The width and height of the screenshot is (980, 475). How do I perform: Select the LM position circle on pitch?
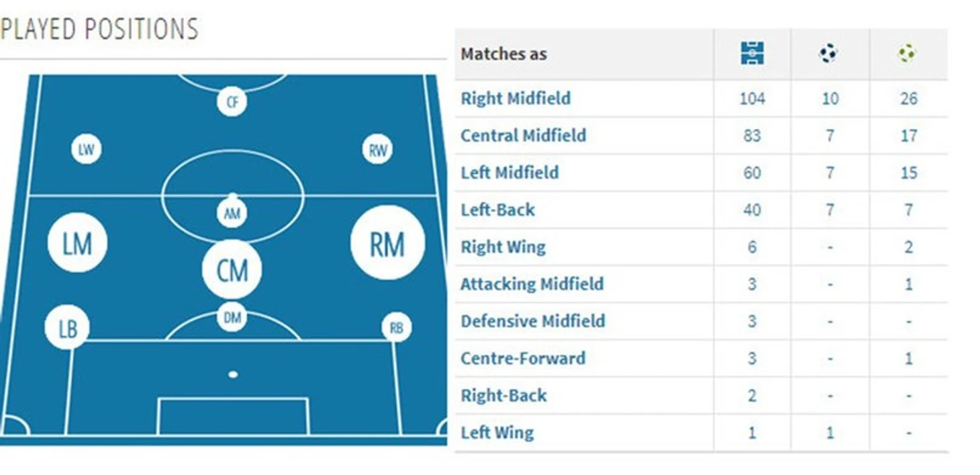[x=77, y=243]
